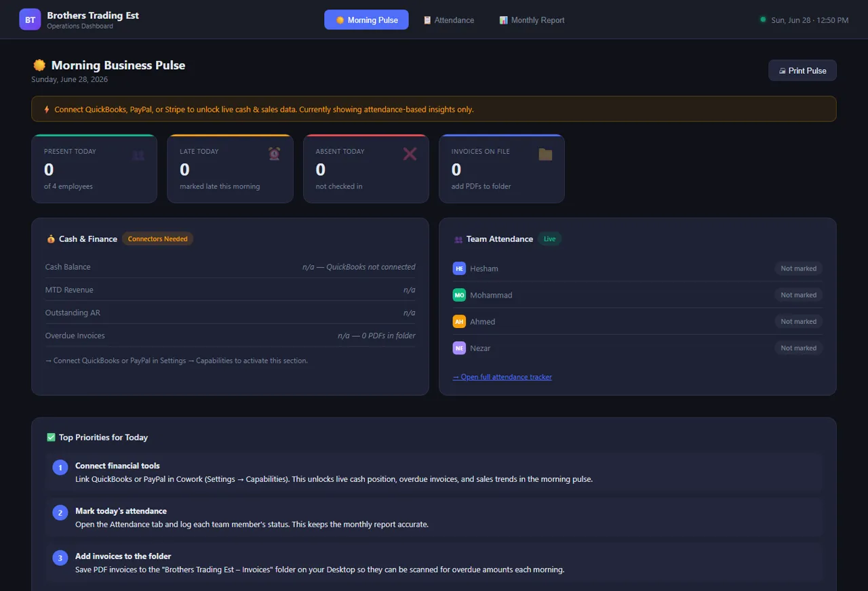Click the number 2 priority badge
Image resolution: width=868 pixels, height=591 pixels.
click(x=60, y=513)
